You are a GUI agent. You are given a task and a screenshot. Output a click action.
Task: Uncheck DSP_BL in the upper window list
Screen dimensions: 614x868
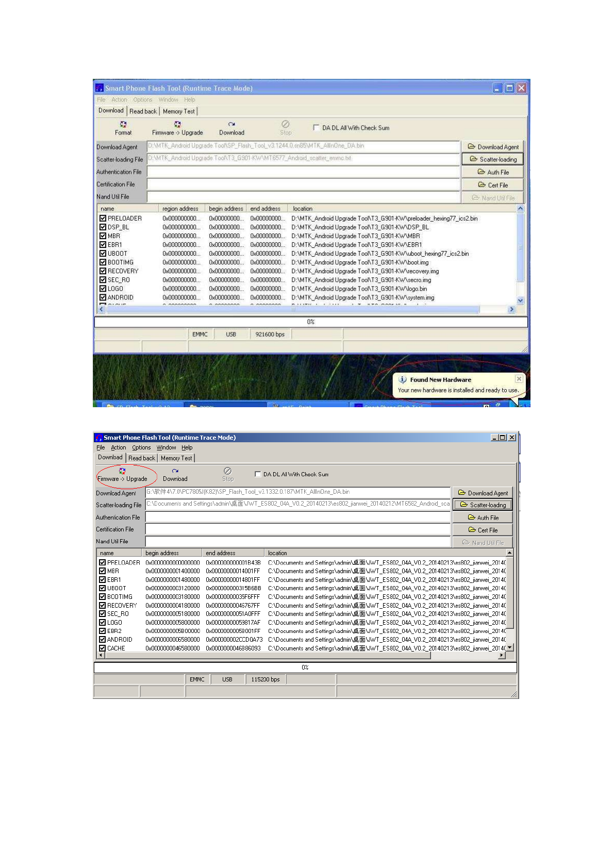coord(103,227)
